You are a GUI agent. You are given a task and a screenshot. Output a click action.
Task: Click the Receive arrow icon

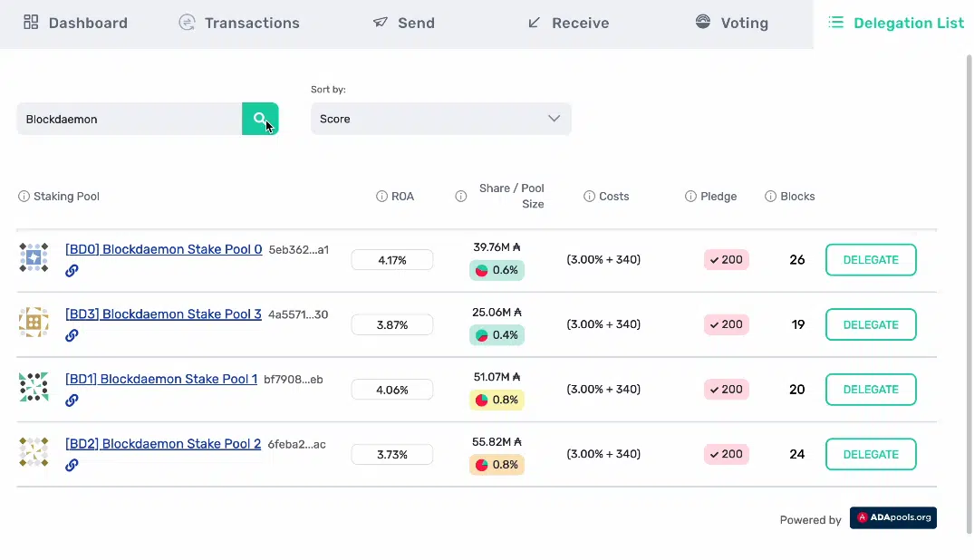(534, 23)
